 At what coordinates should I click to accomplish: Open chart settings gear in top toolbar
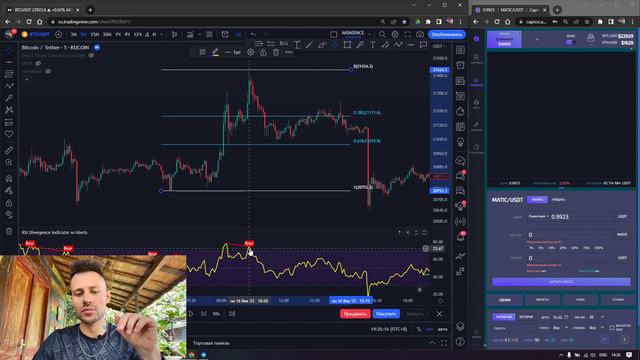[x=395, y=35]
